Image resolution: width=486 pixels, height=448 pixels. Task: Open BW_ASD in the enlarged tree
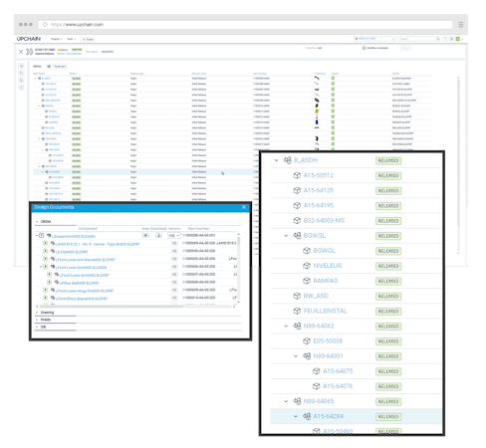click(x=316, y=296)
